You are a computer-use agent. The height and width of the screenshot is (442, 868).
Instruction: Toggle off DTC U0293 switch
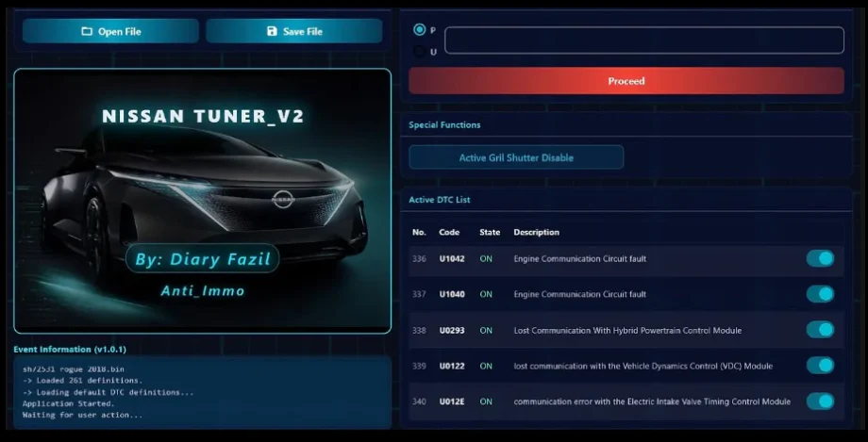[820, 330]
